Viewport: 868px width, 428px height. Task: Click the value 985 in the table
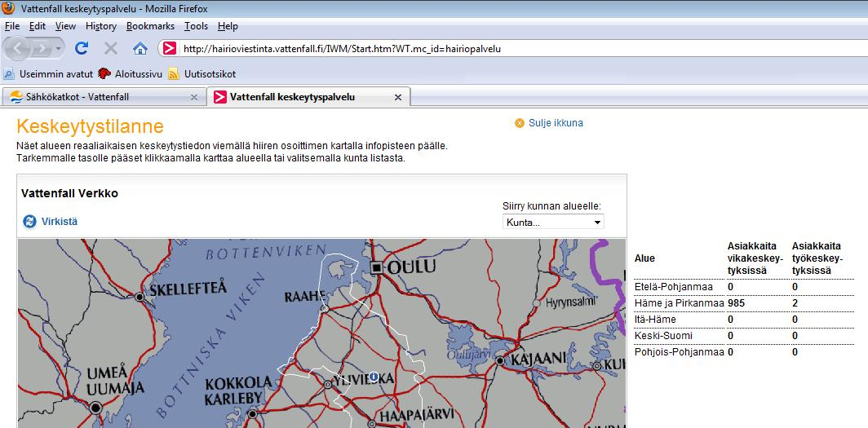point(736,303)
